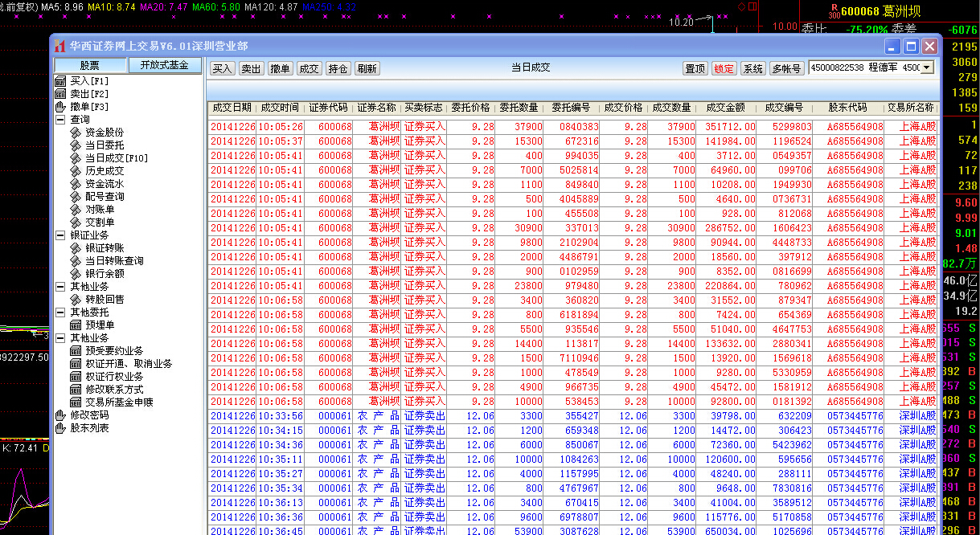Select row with 成交金额 120600.00

(573, 459)
